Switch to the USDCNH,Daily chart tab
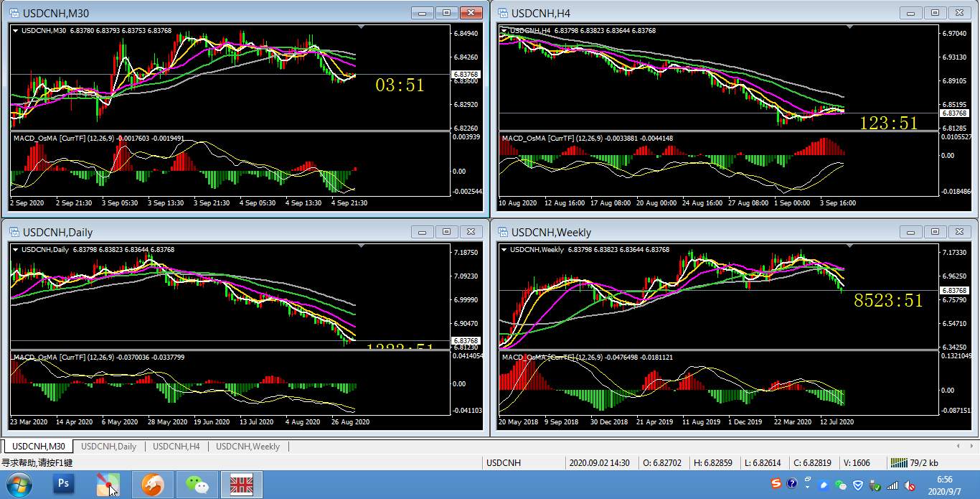 click(x=108, y=447)
